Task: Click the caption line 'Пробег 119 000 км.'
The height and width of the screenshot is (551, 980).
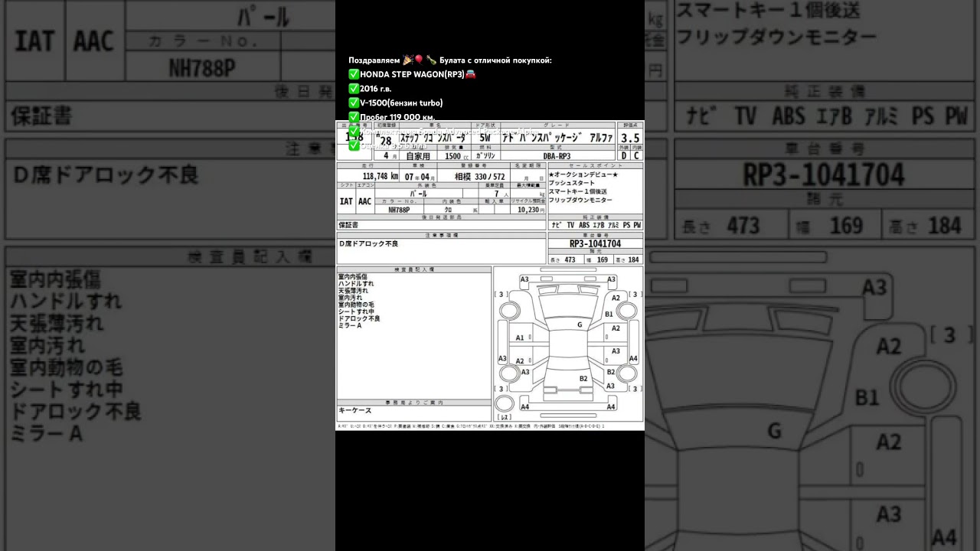Action: click(x=397, y=117)
